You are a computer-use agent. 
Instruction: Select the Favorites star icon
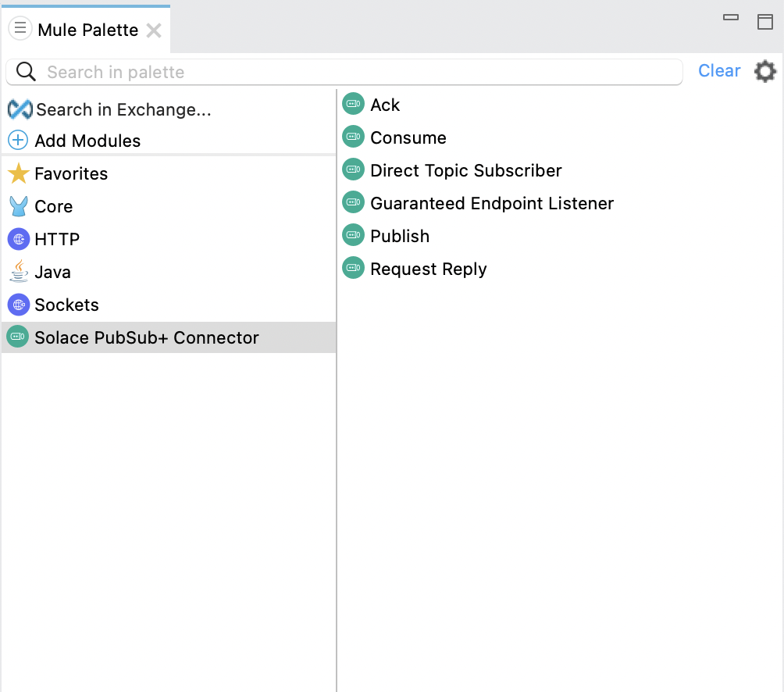[18, 173]
